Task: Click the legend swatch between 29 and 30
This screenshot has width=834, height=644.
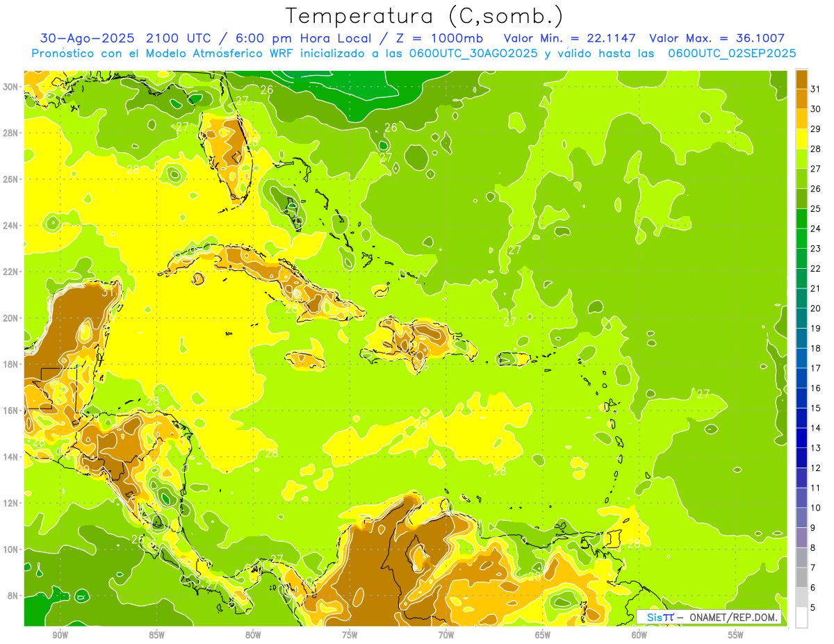Action: pyautogui.click(x=801, y=119)
